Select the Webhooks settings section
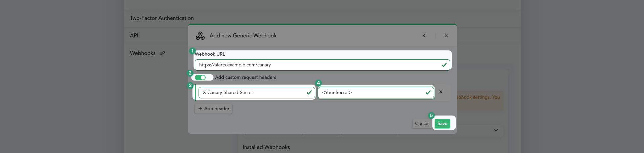Image resolution: width=644 pixels, height=153 pixels. click(x=143, y=53)
